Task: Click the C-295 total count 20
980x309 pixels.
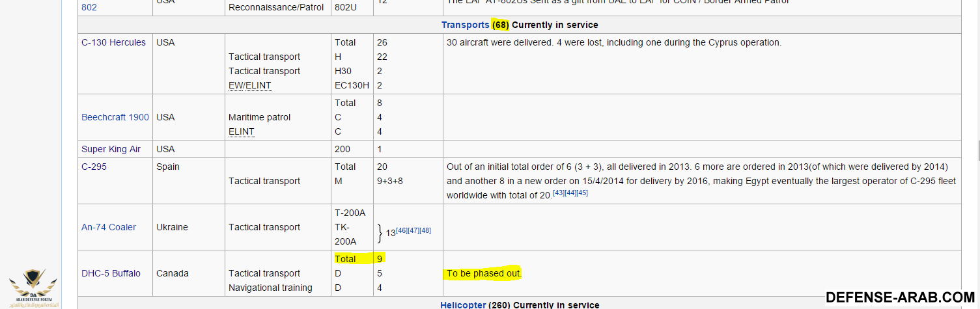Action: click(x=382, y=167)
